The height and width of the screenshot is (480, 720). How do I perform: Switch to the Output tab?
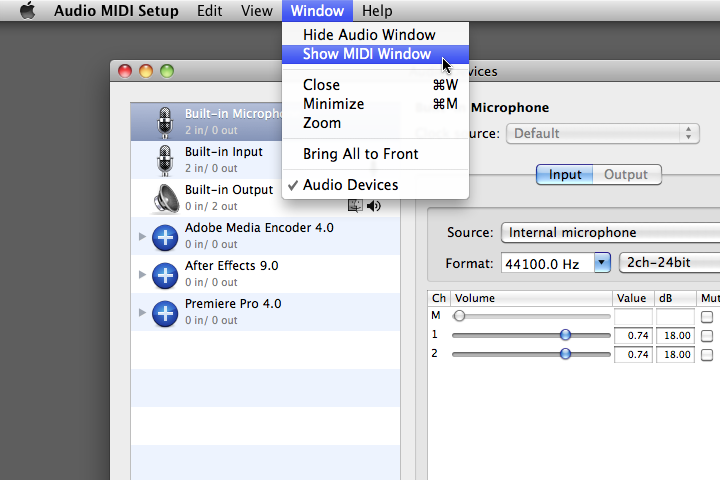pos(626,175)
